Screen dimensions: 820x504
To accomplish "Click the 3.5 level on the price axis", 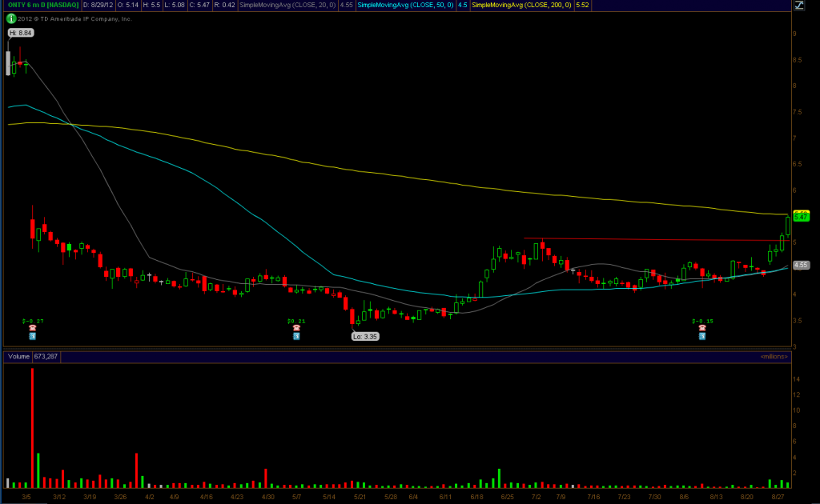I will [x=797, y=321].
